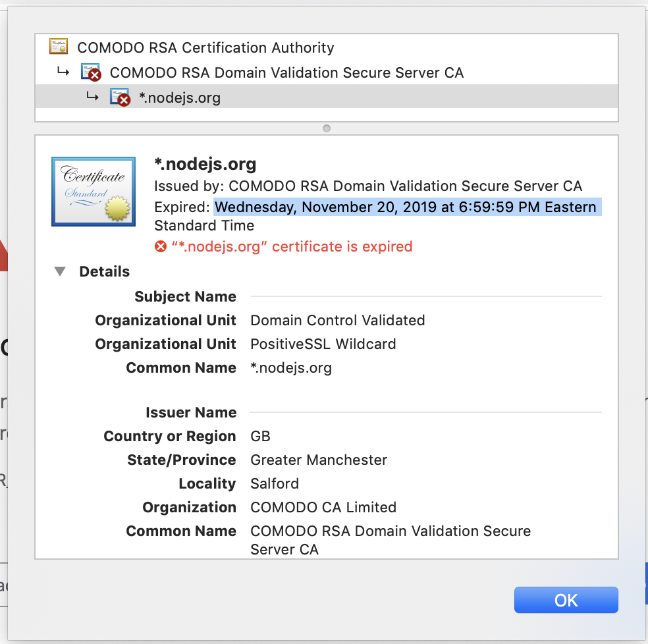The width and height of the screenshot is (648, 644).
Task: Click the Country or Region value GB
Action: pos(260,436)
